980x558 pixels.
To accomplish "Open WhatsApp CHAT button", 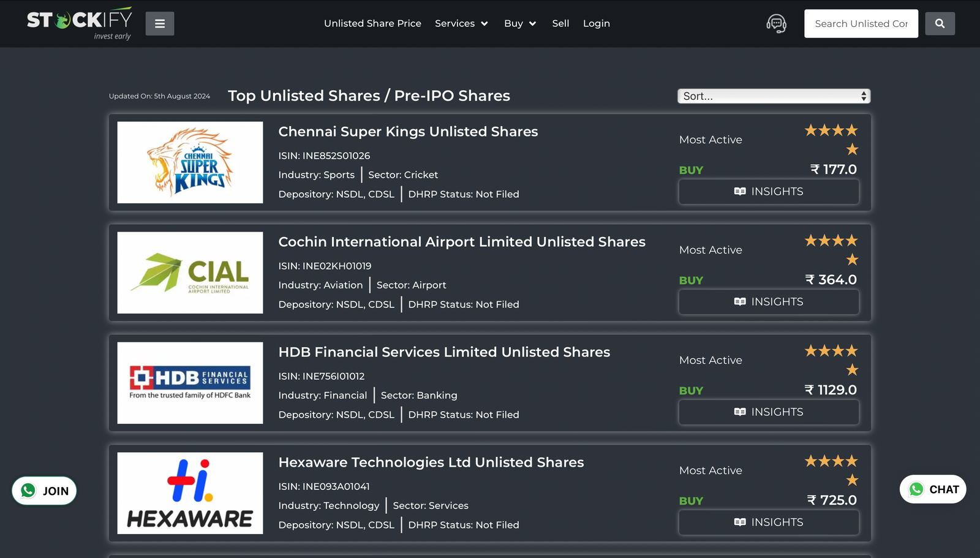I will [933, 489].
